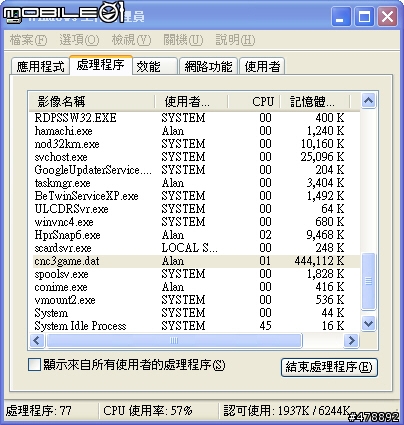This screenshot has width=404, height=425.
Task: Click the 444,112 K memory value
Action: (x=319, y=261)
